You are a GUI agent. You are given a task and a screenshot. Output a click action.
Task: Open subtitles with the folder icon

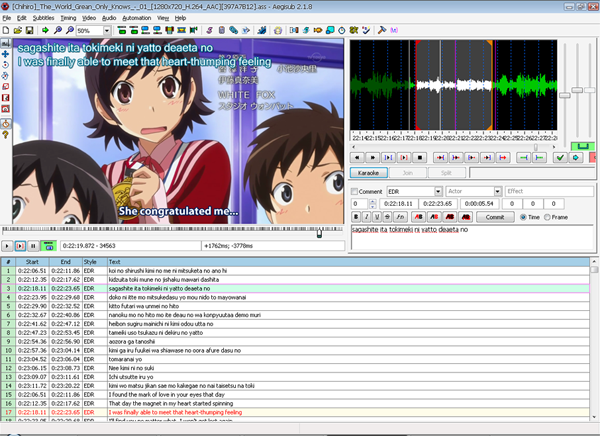18,30
